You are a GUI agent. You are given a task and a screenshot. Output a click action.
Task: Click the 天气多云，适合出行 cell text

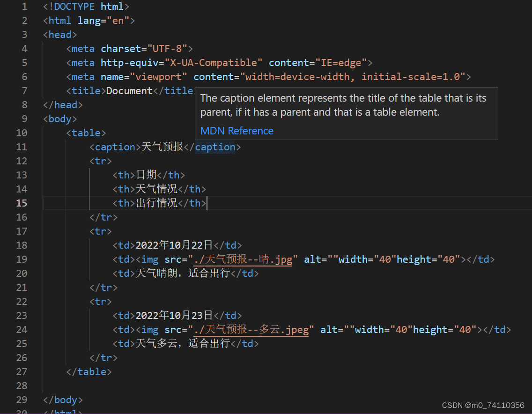pyautogui.click(x=183, y=343)
